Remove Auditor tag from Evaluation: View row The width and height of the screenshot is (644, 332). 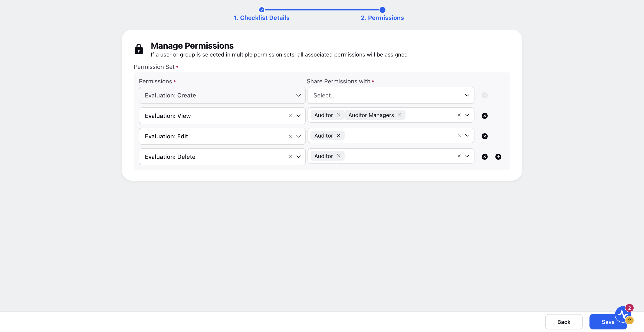coord(338,115)
